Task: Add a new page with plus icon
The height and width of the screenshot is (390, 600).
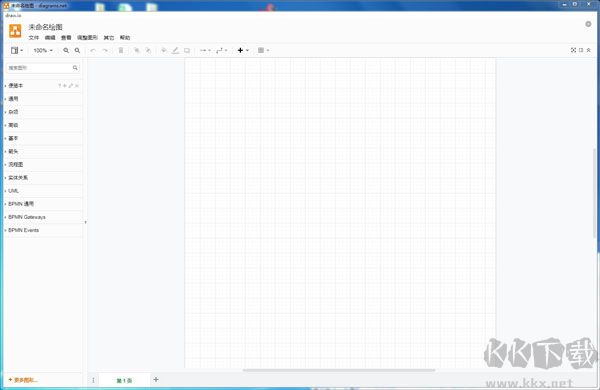Action: 156,379
